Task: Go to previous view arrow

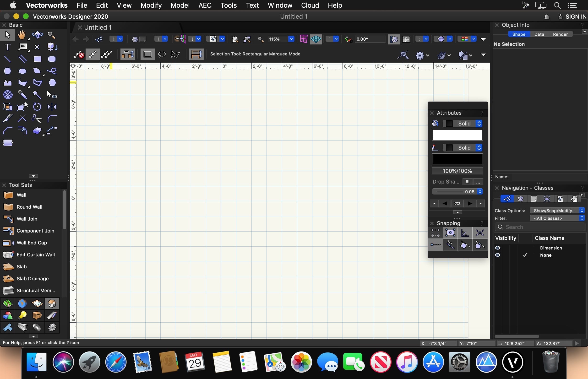Action: [x=75, y=39]
